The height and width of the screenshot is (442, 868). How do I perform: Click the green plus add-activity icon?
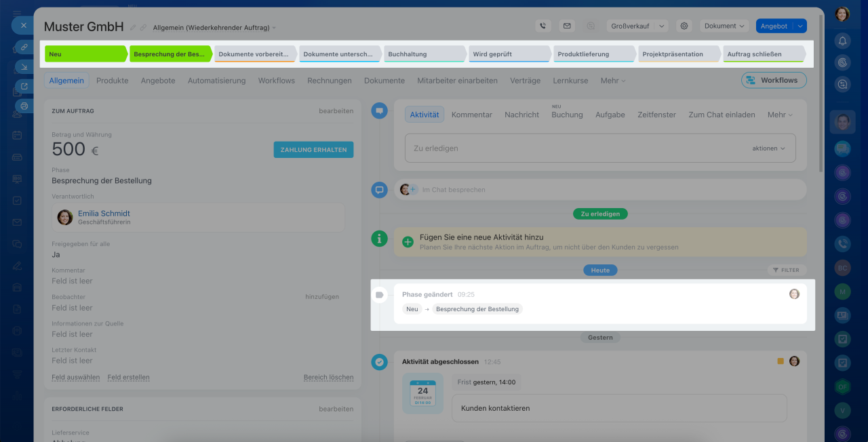point(408,242)
